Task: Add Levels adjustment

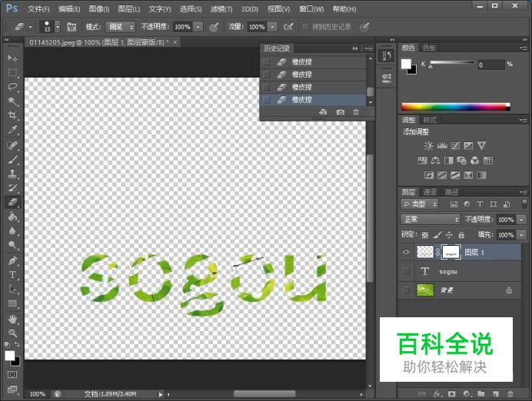Action: [x=442, y=146]
